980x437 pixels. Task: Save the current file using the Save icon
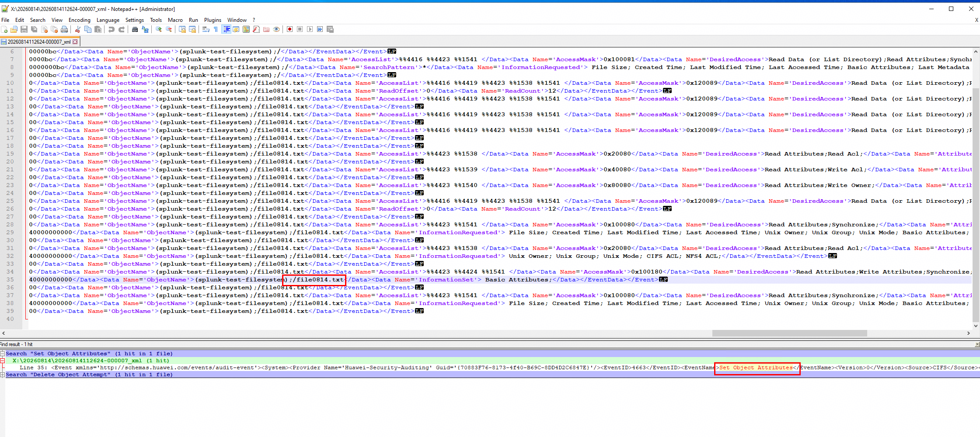(24, 29)
